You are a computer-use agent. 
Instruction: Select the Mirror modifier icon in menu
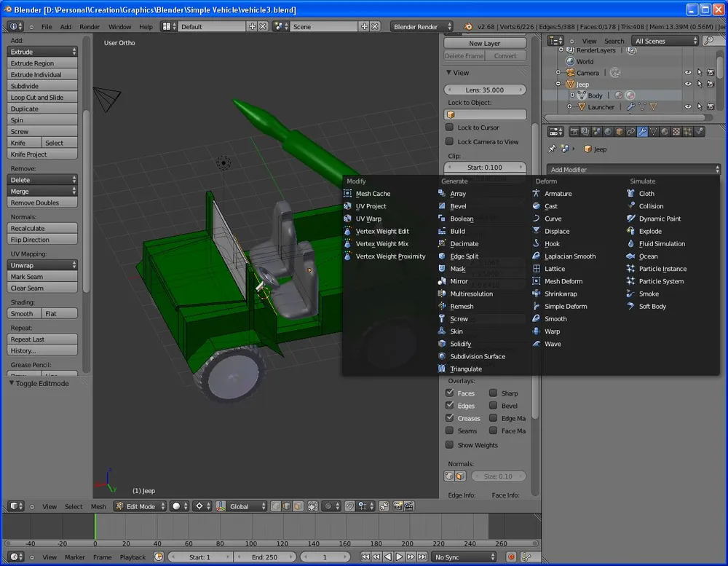442,281
